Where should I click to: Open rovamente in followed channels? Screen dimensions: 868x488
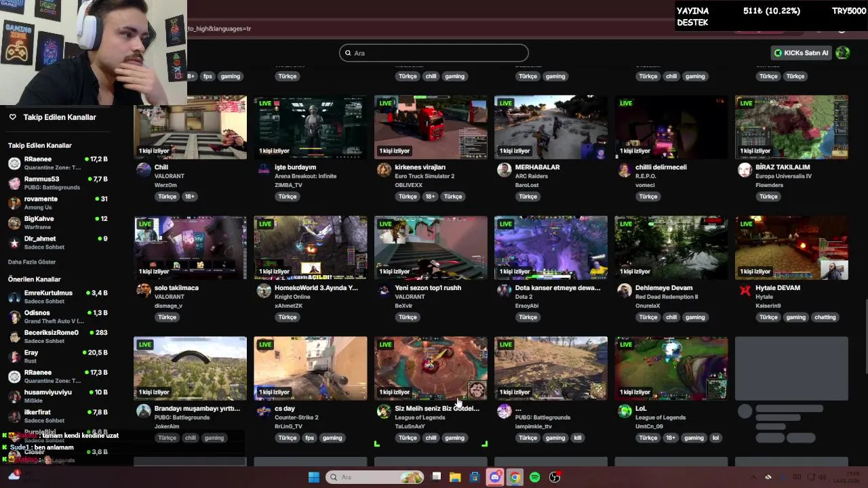58,203
